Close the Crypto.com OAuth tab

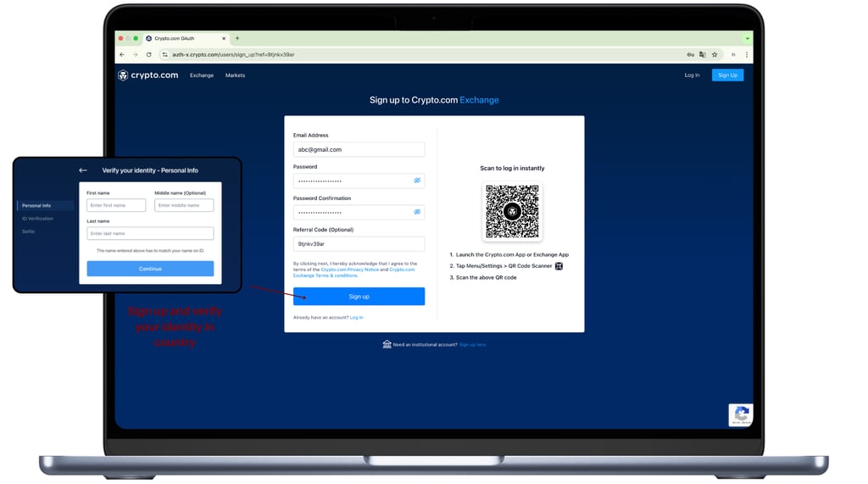224,39
